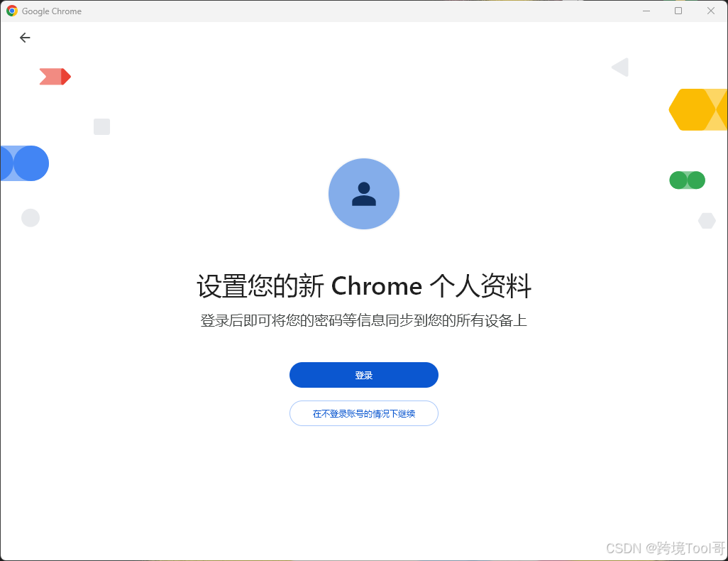728x561 pixels.
Task: Close the Chrome profile window
Action: coord(711,11)
